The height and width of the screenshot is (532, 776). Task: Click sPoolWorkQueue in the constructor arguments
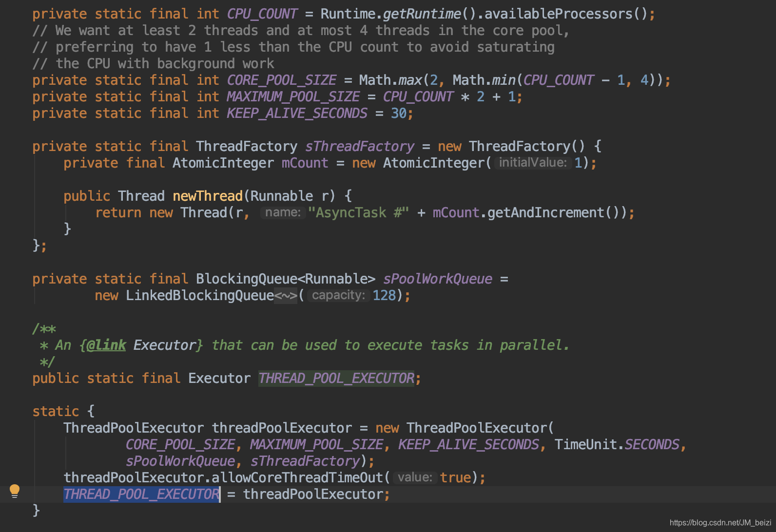coord(180,461)
